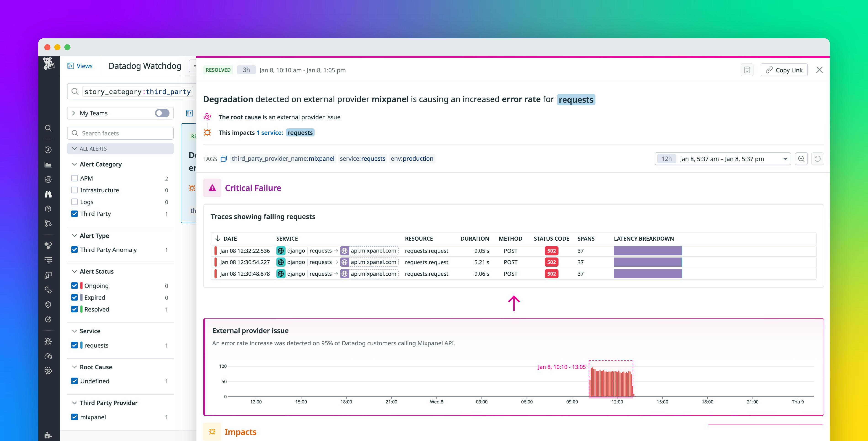Click the metrics chart icon in sidebar
868x441 pixels.
(x=48, y=164)
